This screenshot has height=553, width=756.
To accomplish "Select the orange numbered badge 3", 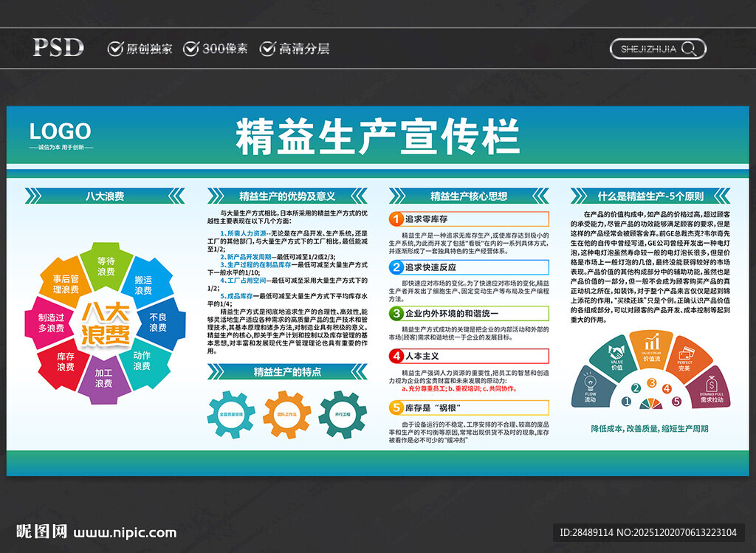I will coord(652,382).
